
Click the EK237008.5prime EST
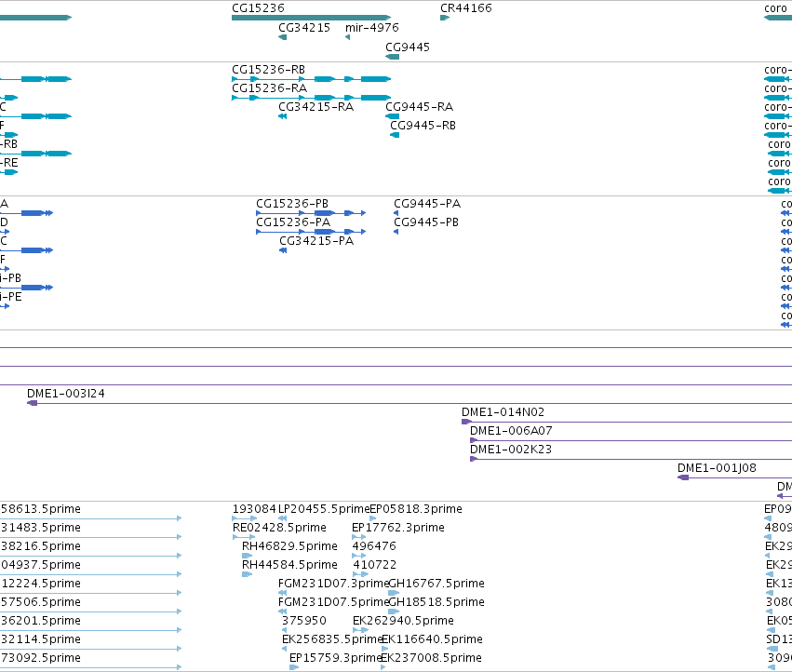tap(383, 668)
